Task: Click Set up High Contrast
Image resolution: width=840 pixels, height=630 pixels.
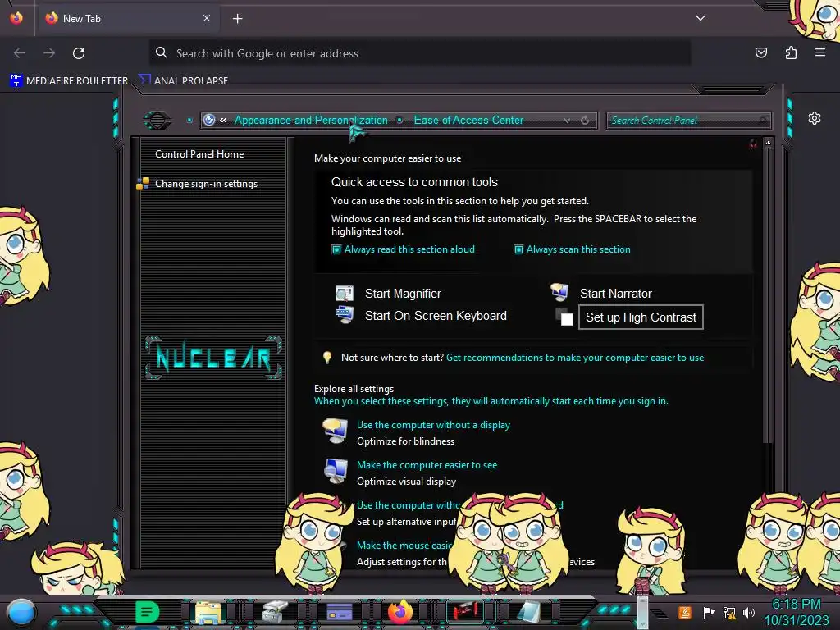Action: tap(641, 317)
